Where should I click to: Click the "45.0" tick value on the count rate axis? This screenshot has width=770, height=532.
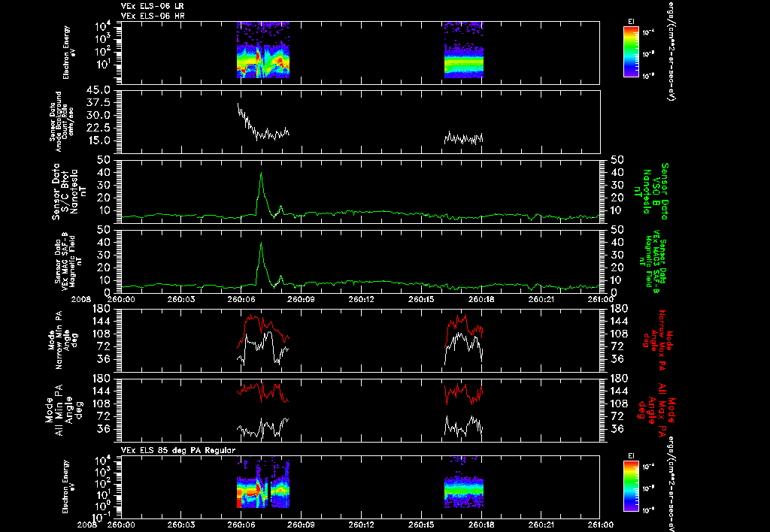point(99,90)
